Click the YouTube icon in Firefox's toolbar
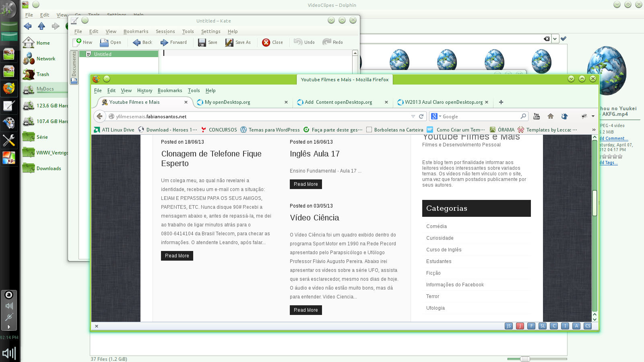The image size is (644, 362). point(537,116)
